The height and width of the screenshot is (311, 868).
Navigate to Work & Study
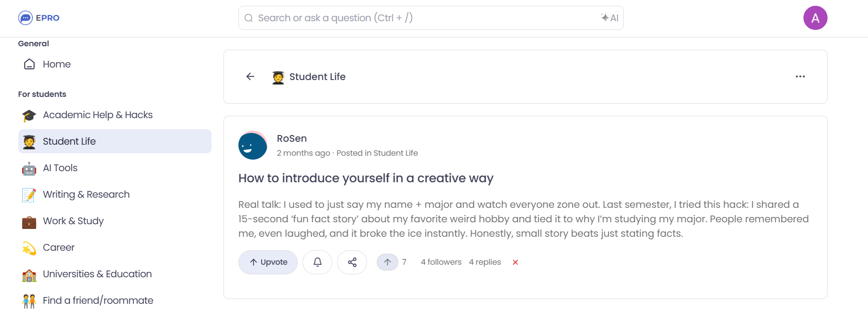[73, 221]
